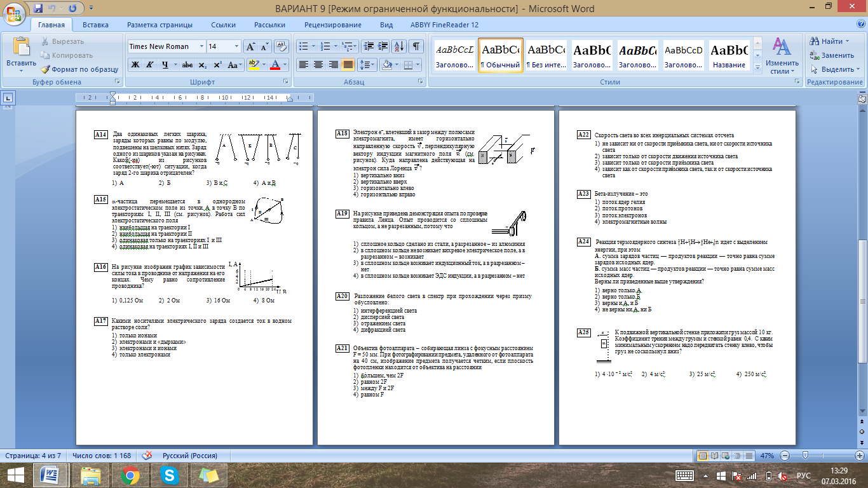
Task: Click the large Вставить paste clipboard icon
Action: coord(21,48)
